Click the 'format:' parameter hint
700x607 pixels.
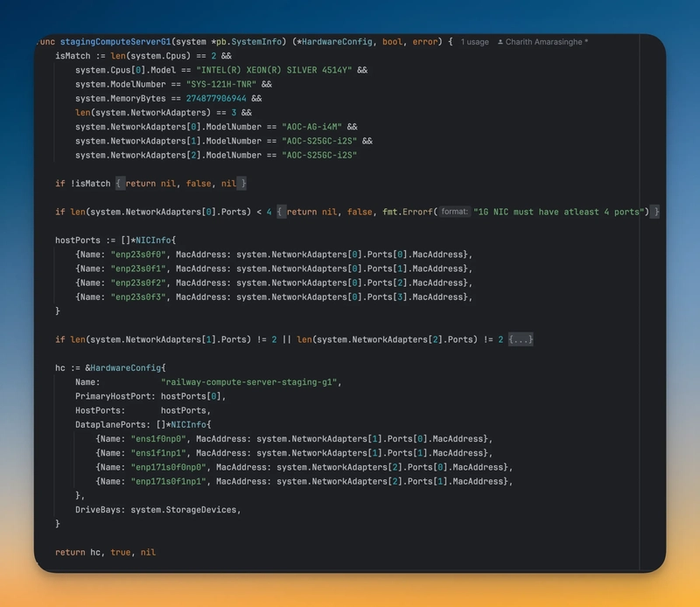click(454, 212)
